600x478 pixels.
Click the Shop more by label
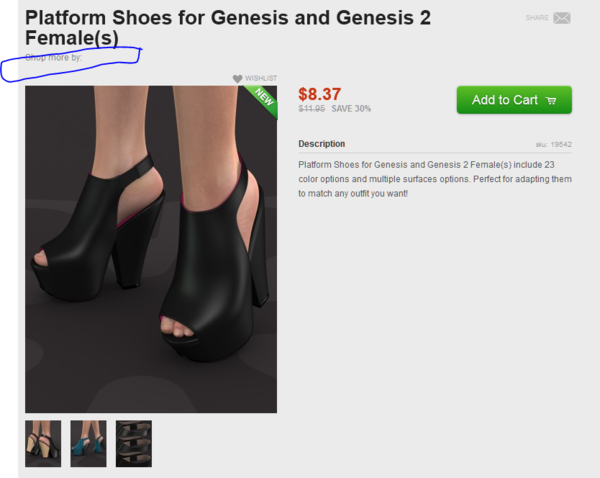[53, 57]
